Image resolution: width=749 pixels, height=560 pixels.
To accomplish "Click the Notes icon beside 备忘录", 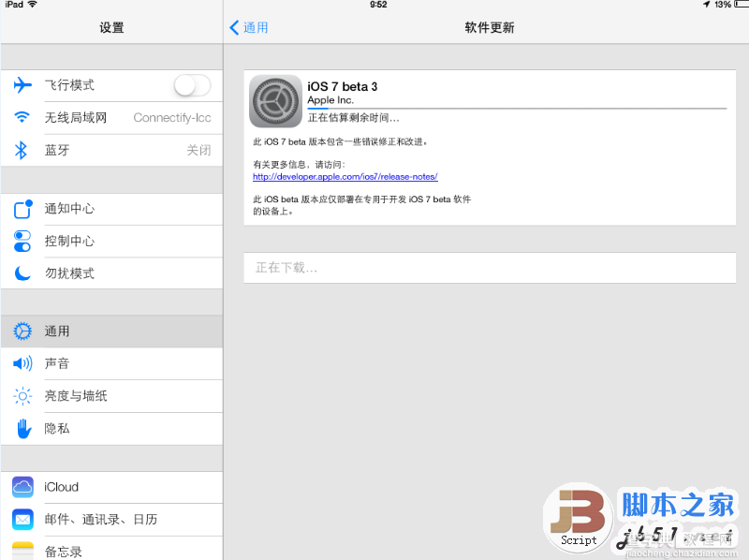I will pyautogui.click(x=22, y=551).
